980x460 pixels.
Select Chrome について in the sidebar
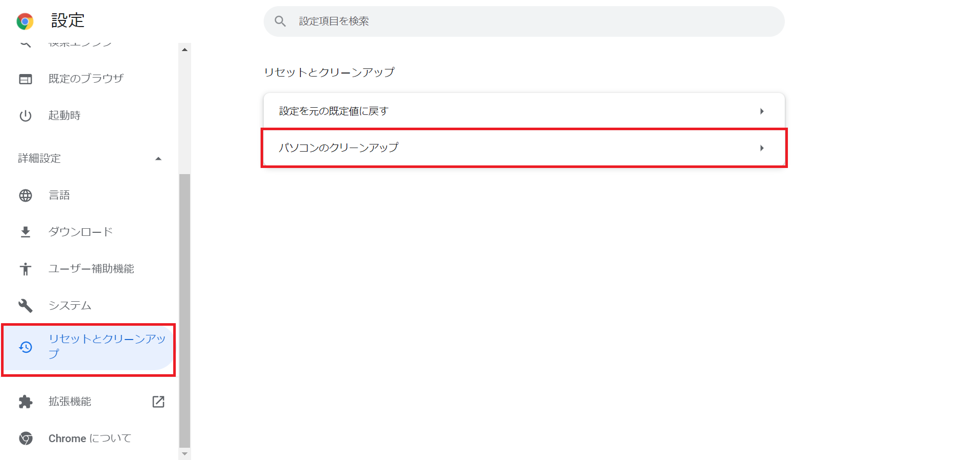point(89,438)
